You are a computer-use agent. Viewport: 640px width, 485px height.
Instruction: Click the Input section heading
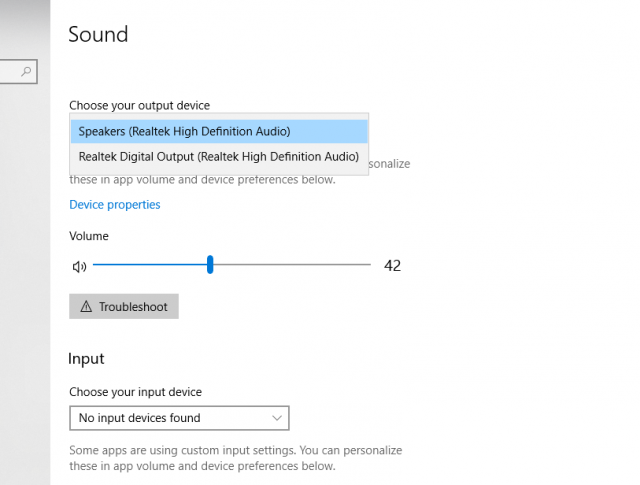tap(86, 359)
